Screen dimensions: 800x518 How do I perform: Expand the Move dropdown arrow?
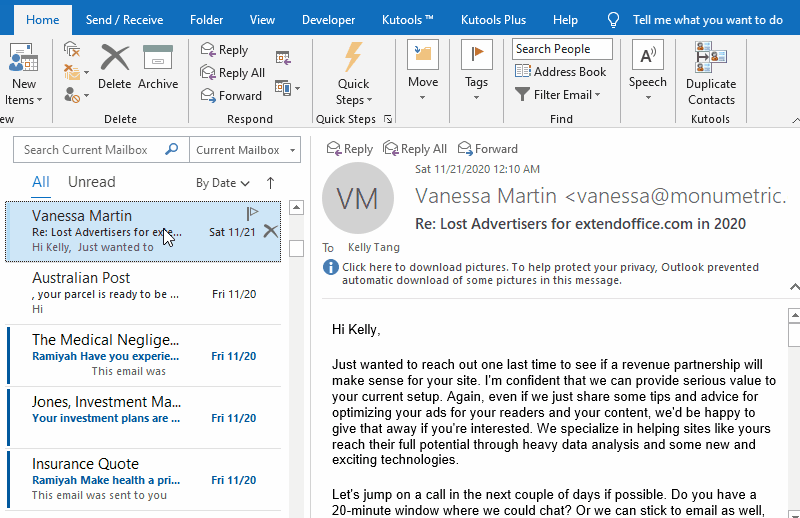[422, 97]
